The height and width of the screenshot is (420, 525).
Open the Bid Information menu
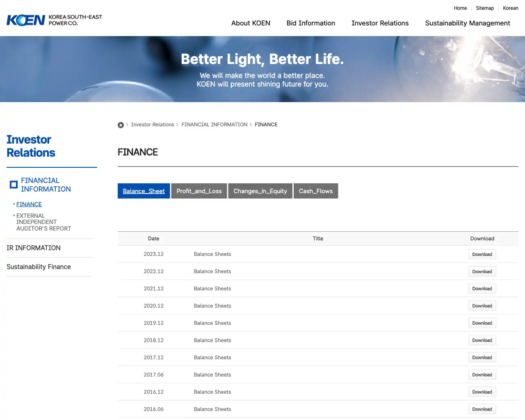[310, 23]
